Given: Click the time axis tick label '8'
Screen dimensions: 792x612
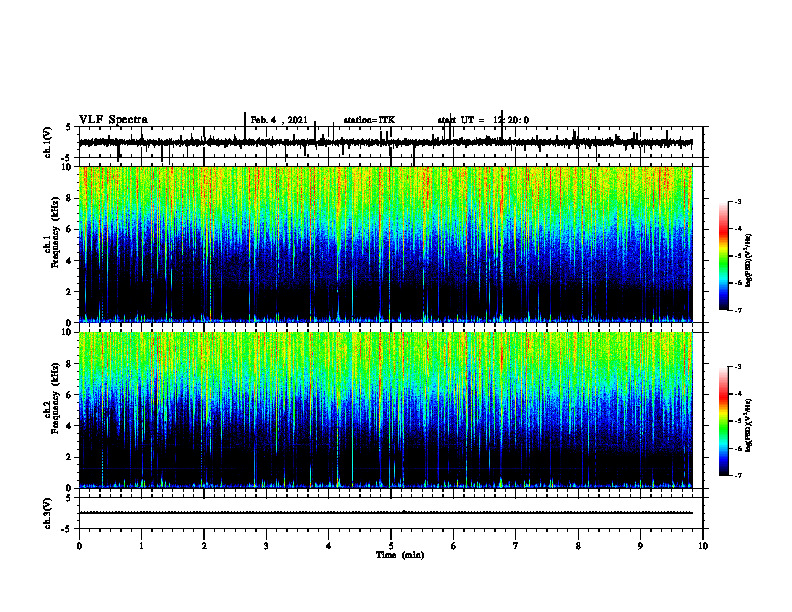Looking at the screenshot, I should tap(578, 546).
